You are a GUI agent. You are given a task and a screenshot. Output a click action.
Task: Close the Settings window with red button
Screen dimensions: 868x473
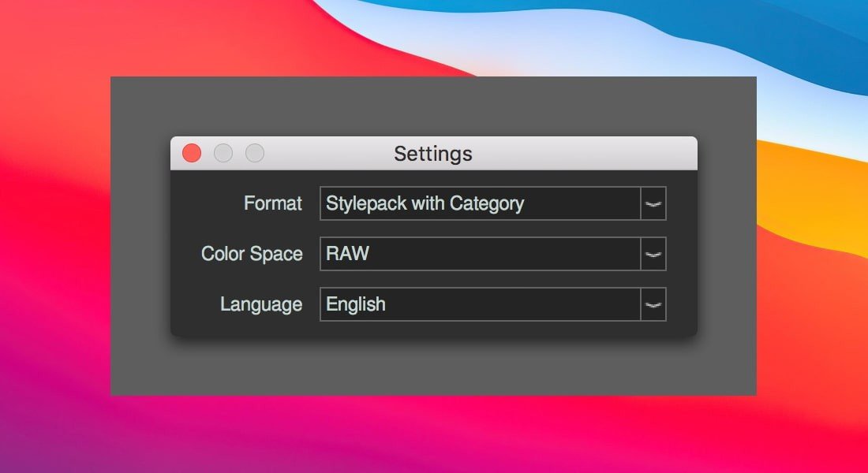(x=192, y=153)
